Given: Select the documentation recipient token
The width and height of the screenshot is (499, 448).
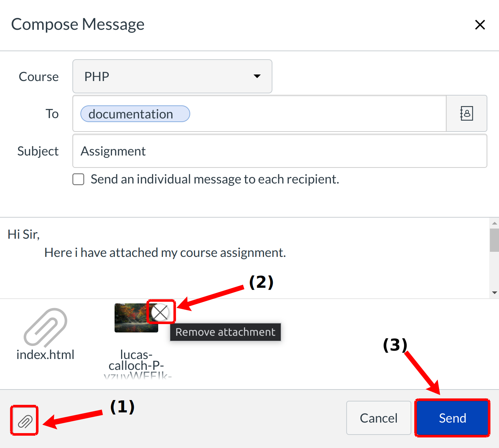Looking at the screenshot, I should pyautogui.click(x=135, y=114).
